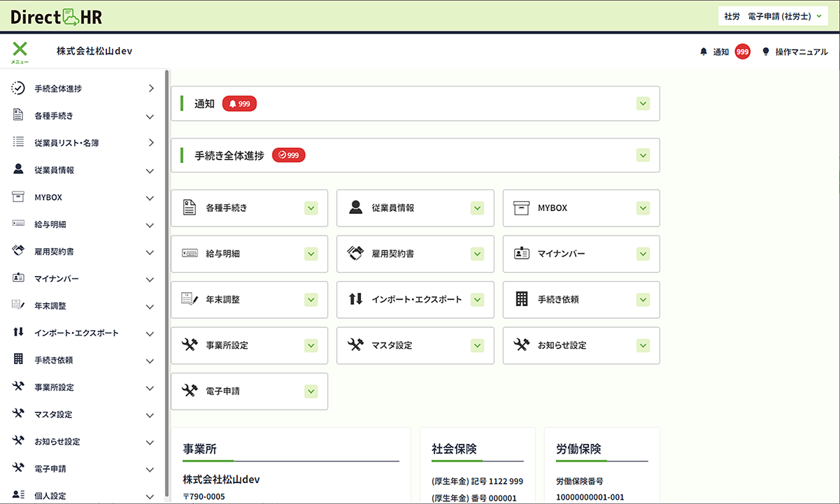Select the 従業員情報 person icon in the sidebar

[18, 170]
